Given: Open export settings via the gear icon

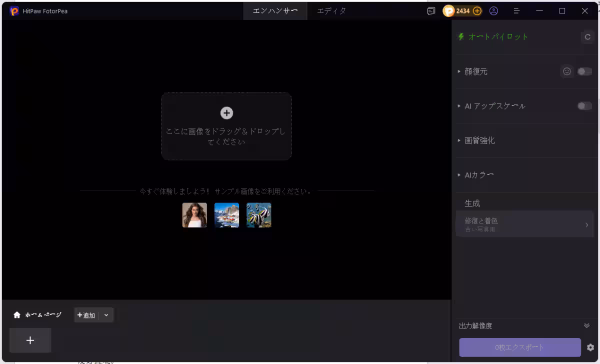Looking at the screenshot, I should tap(590, 347).
